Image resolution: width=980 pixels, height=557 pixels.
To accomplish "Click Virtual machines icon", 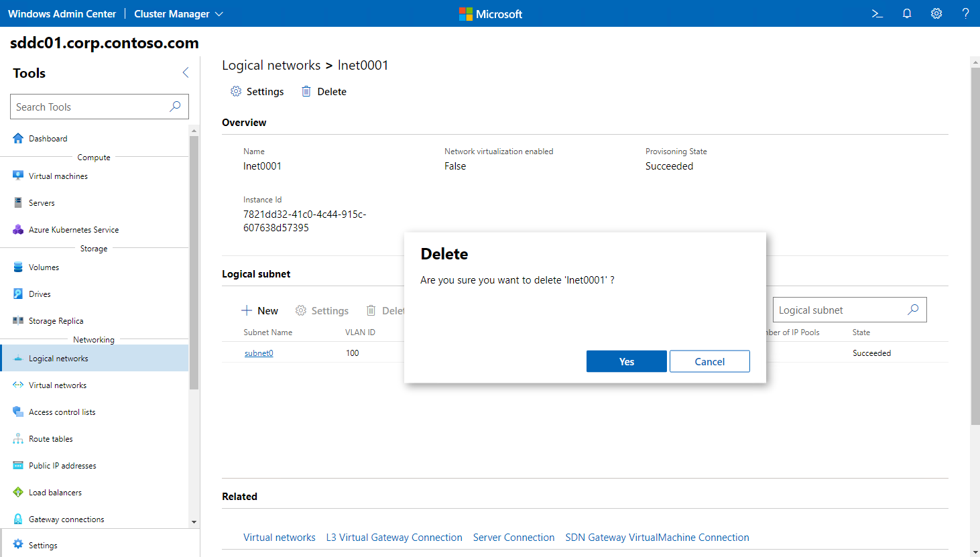I will pos(18,176).
